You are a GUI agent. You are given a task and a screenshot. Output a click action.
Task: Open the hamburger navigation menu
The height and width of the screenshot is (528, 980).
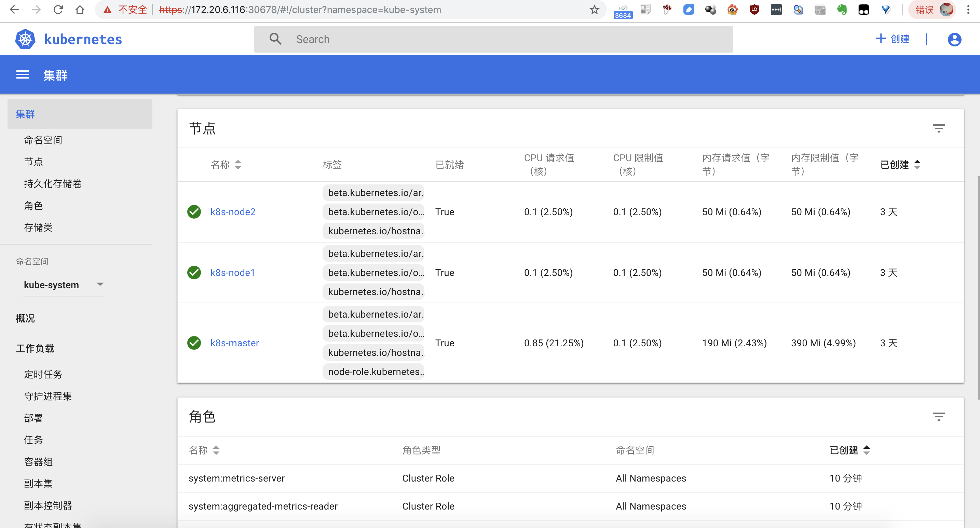tap(23, 75)
